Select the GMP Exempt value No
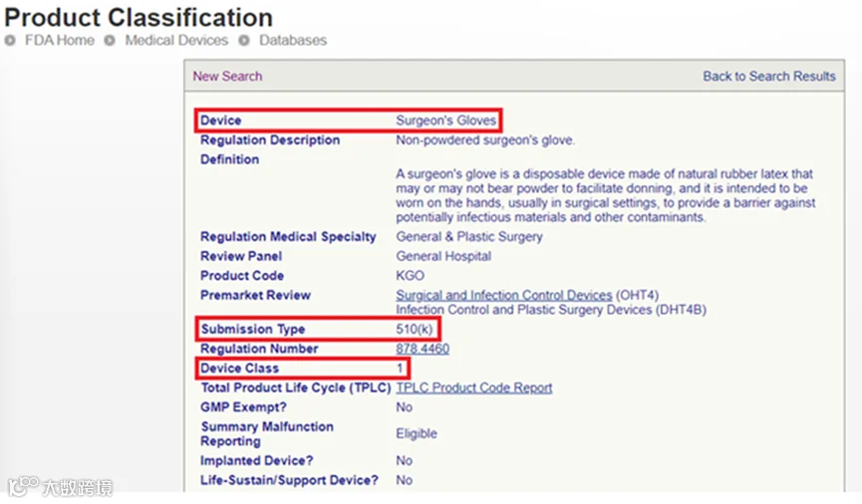 pos(404,407)
